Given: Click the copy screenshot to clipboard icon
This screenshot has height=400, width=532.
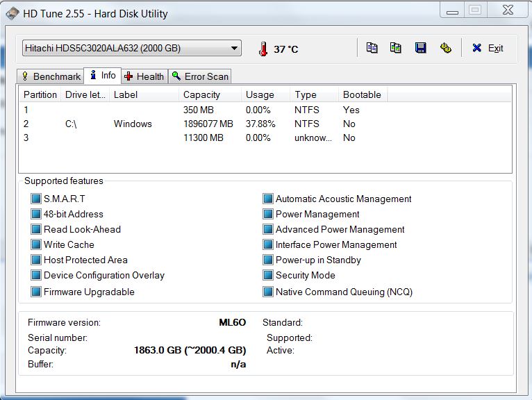Looking at the screenshot, I should coord(396,48).
